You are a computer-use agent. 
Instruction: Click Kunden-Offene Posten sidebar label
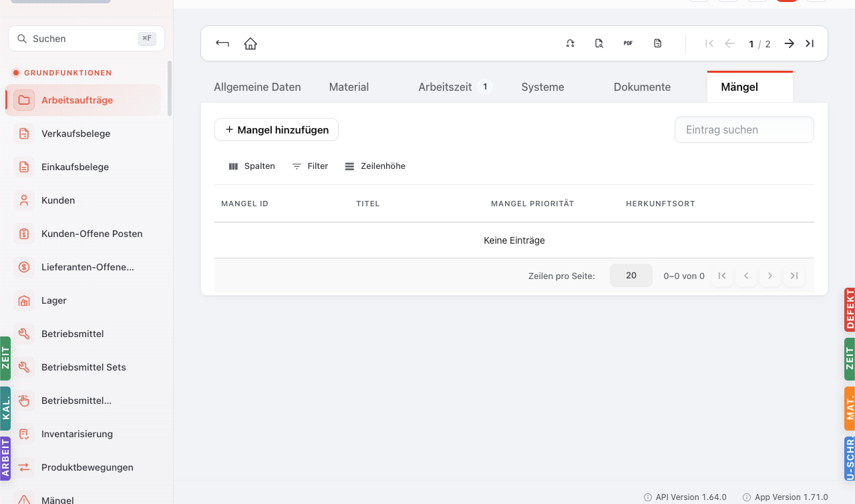click(x=92, y=234)
